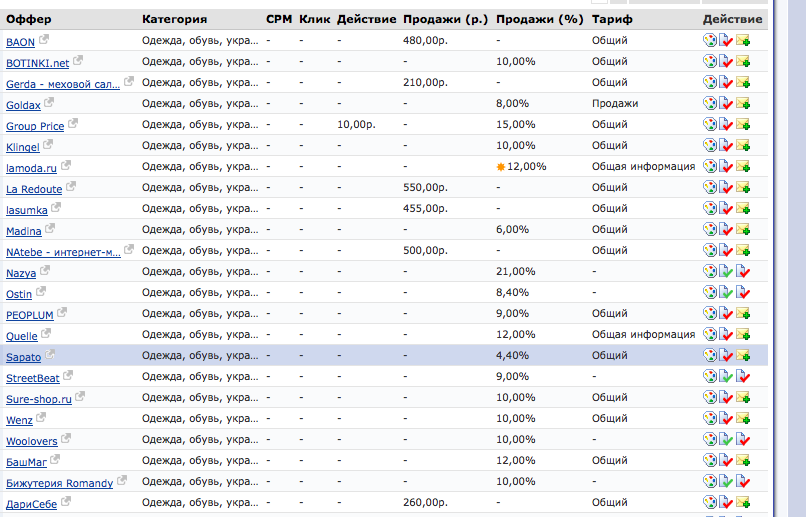The width and height of the screenshot is (806, 517).
Task: Select the 8,40% value in Ostin row
Action: (512, 292)
